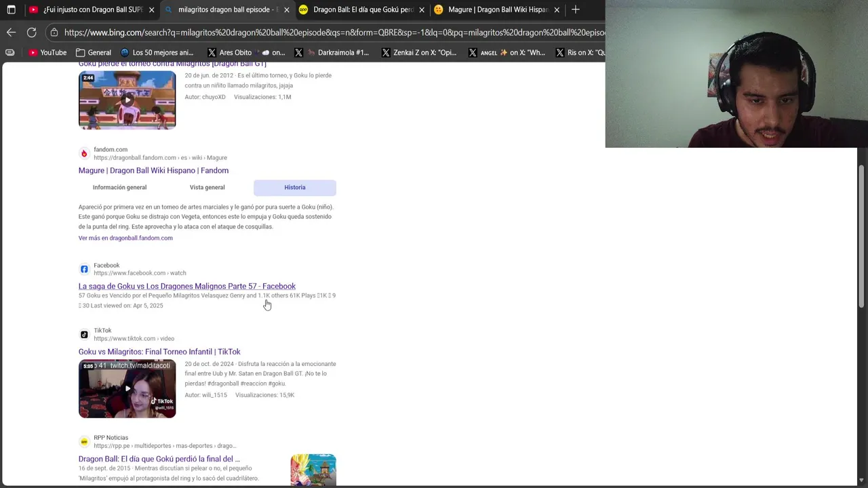Click the page vertical scrollbar thumb
Viewport: 868px width, 488px height.
click(x=862, y=235)
